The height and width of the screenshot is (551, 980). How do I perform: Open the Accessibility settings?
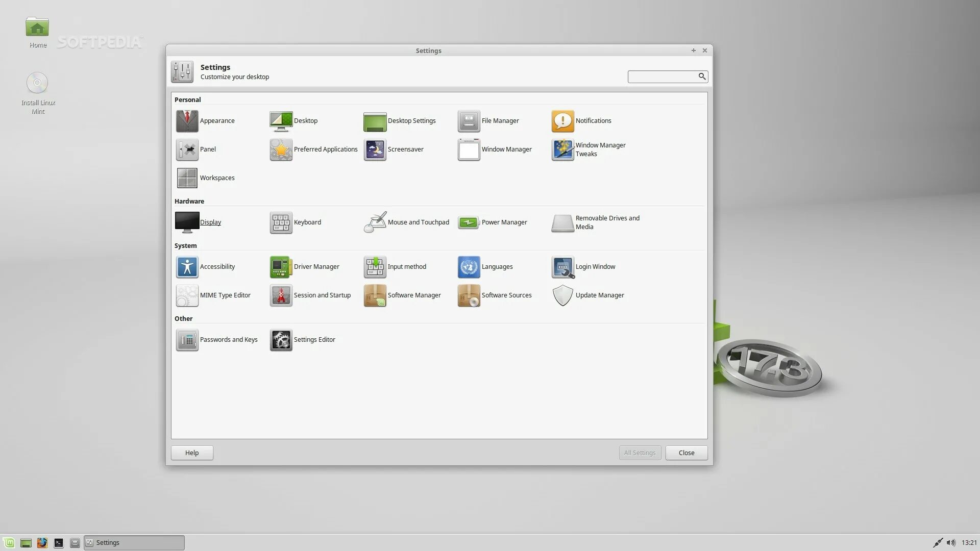click(x=187, y=267)
